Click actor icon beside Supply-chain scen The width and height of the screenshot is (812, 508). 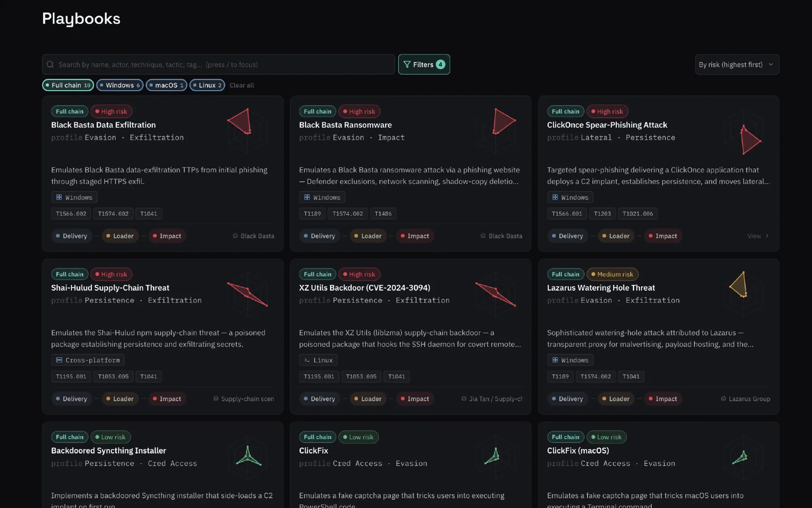tap(216, 399)
